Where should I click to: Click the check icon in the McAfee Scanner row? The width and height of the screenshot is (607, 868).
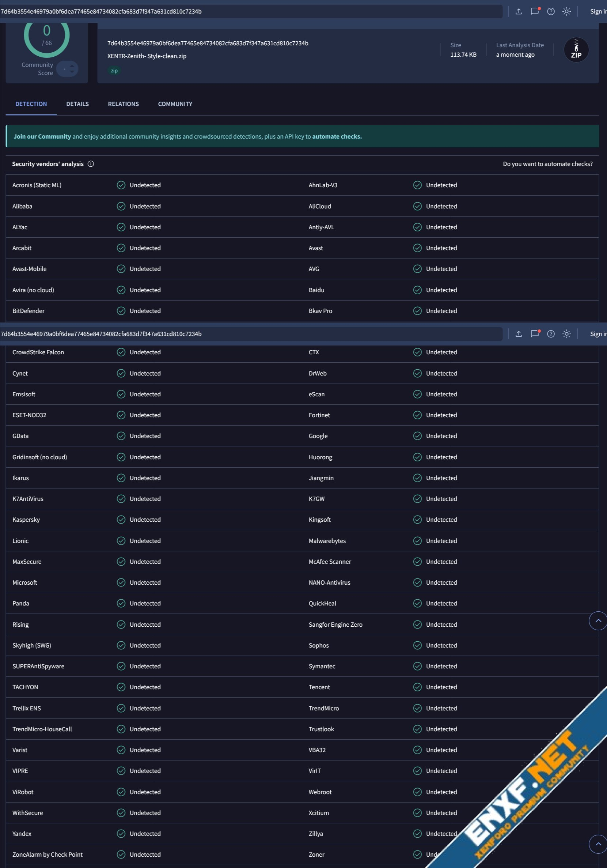click(417, 561)
